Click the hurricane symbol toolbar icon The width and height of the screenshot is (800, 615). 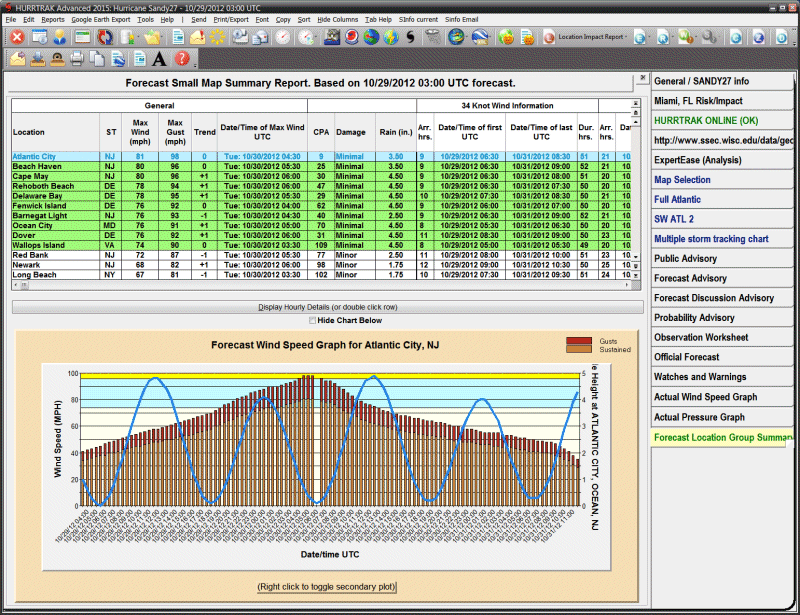(410, 37)
